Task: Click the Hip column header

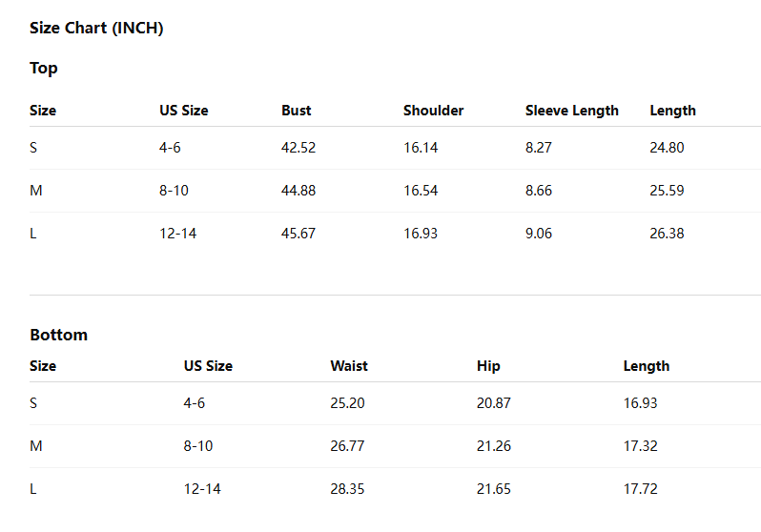Action: (488, 366)
